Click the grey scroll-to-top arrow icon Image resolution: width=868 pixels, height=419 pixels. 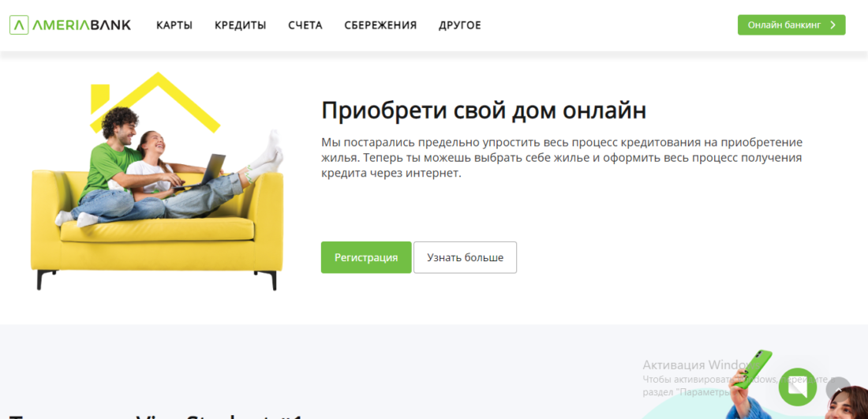(840, 388)
